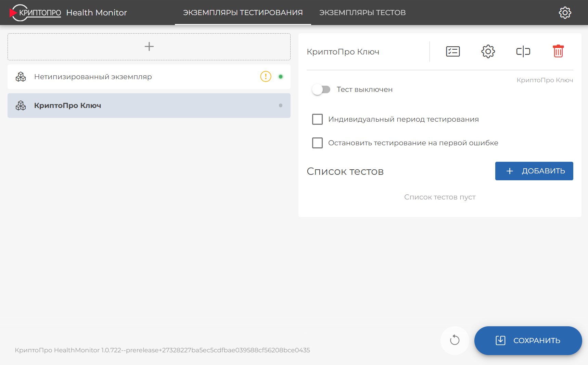Click small grey КриптоПро Ключ type label

pyautogui.click(x=545, y=80)
